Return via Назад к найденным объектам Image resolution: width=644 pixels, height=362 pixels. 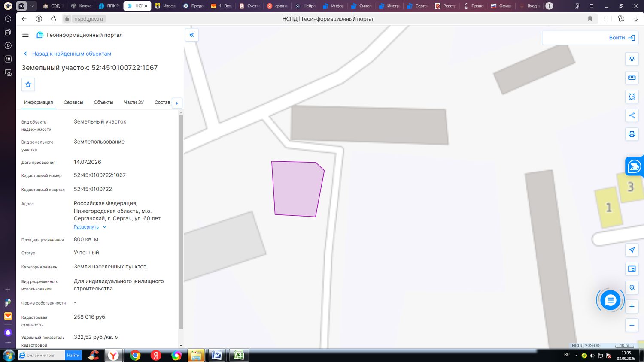point(67,54)
